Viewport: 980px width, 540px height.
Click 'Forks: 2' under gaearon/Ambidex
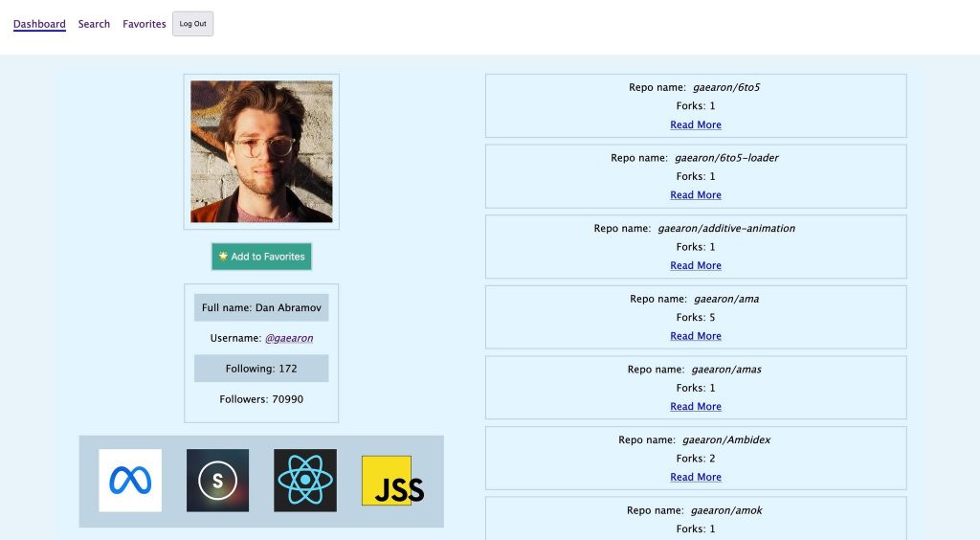pos(696,459)
